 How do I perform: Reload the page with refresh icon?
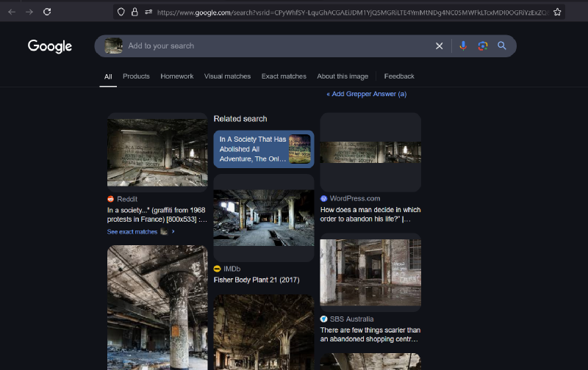pyautogui.click(x=47, y=12)
